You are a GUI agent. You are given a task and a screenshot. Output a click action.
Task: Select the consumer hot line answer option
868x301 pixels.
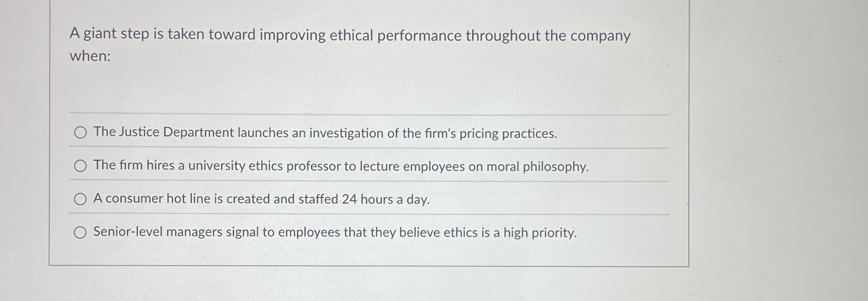[262, 199]
